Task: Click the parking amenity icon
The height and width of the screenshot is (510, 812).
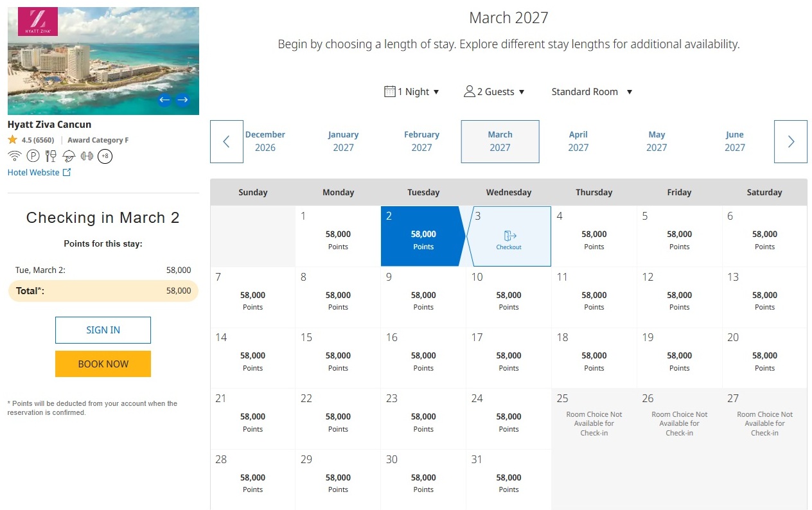Action: 33,156
